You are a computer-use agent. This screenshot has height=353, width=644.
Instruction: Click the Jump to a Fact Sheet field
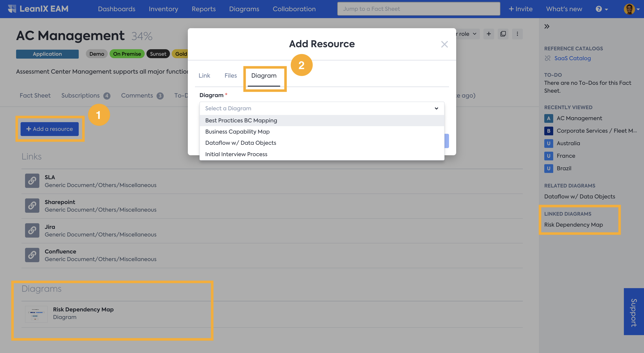click(419, 9)
